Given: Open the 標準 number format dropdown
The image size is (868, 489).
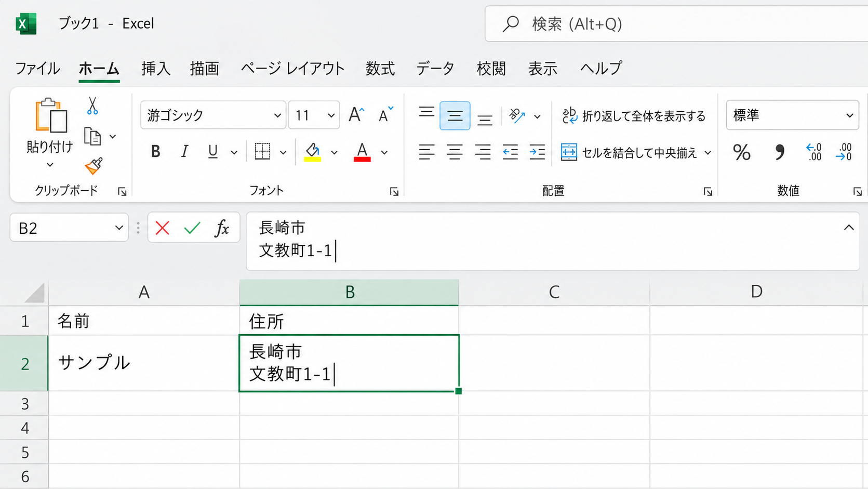Looking at the screenshot, I should click(849, 115).
